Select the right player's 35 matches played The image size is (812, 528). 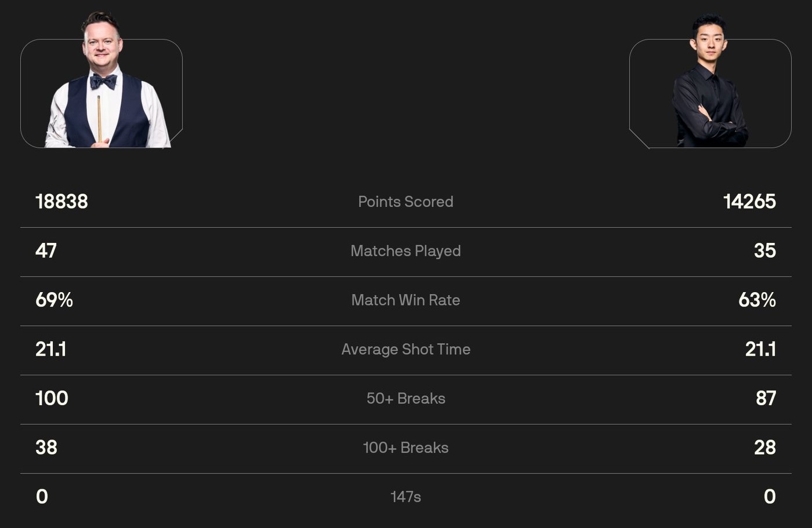764,251
